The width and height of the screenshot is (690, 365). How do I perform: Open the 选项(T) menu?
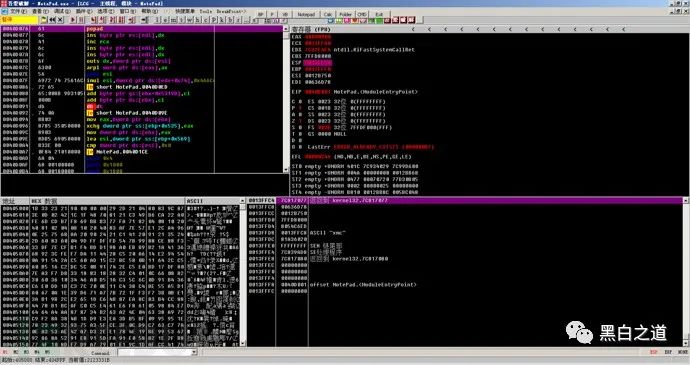[106, 11]
